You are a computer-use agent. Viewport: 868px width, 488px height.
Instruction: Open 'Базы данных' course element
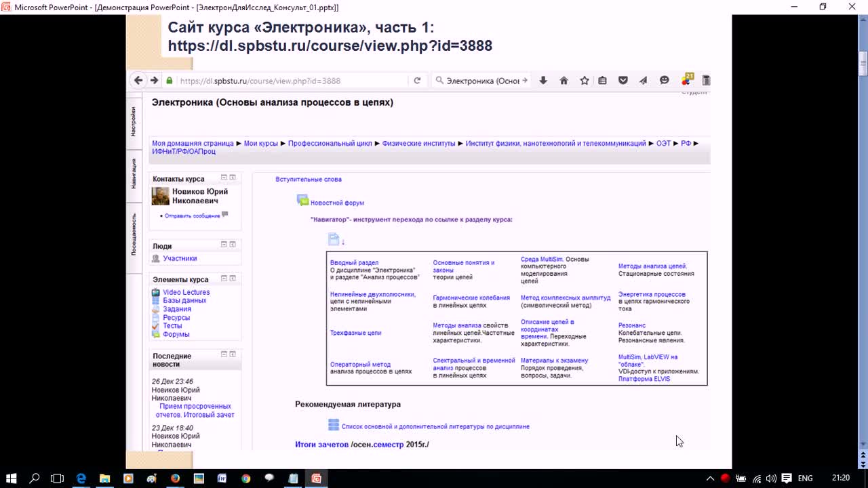(x=184, y=300)
